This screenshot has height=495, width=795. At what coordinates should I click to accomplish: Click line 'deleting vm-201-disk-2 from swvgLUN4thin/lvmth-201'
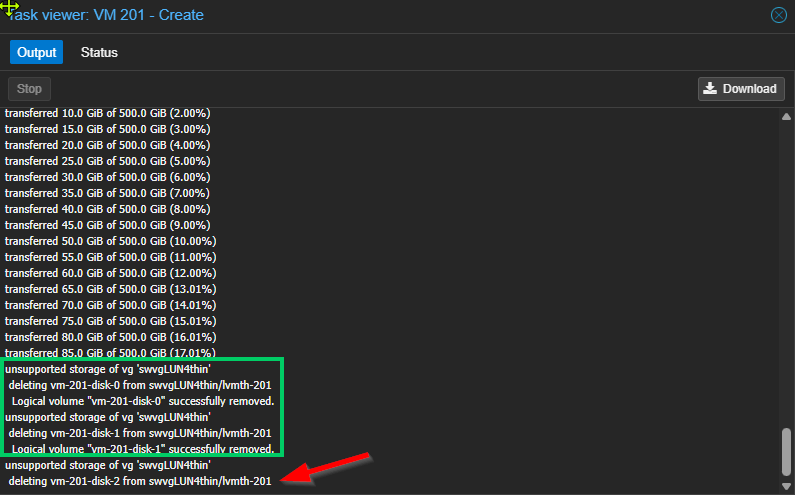pos(140,481)
